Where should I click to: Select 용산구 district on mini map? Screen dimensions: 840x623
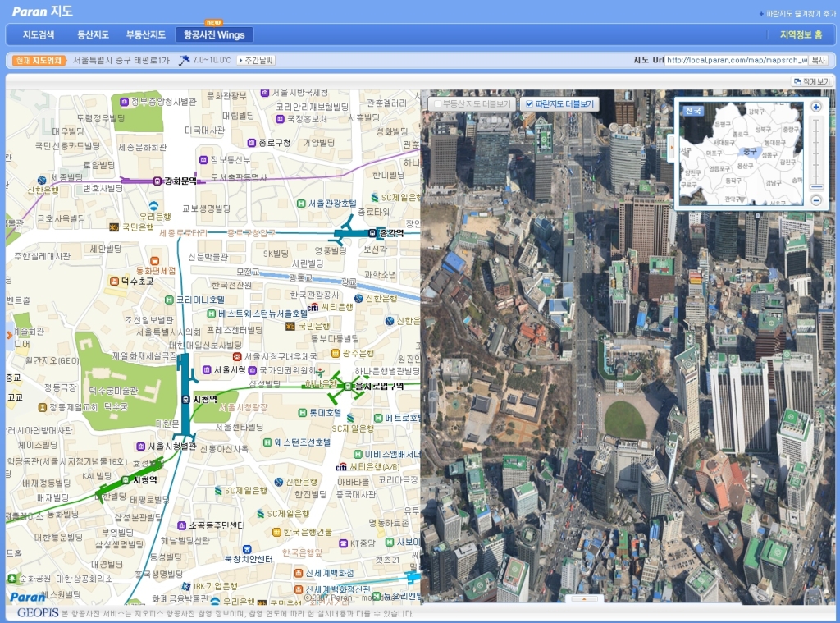pyautogui.click(x=745, y=166)
